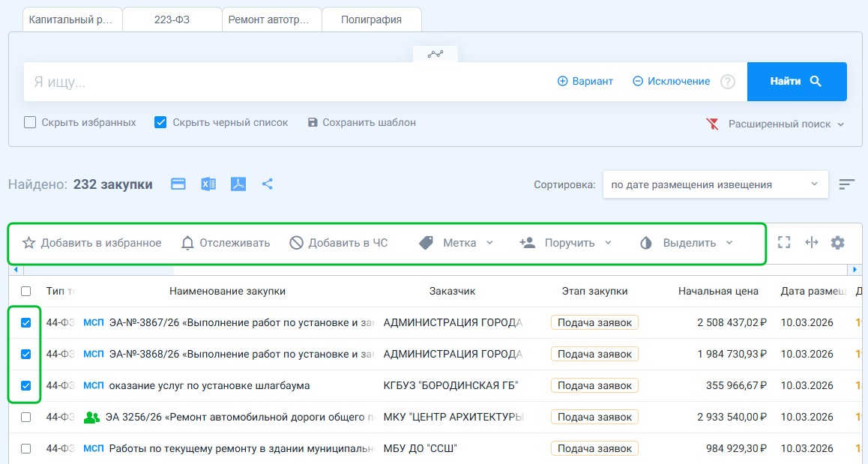
Task: Check the МБУ ДО "ССШ" row checkbox
Action: click(26, 449)
